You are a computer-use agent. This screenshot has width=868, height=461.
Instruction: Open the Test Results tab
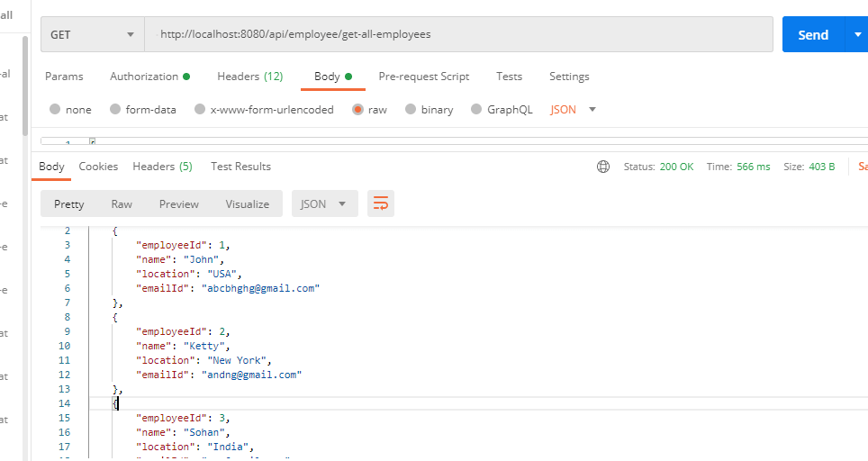240,167
